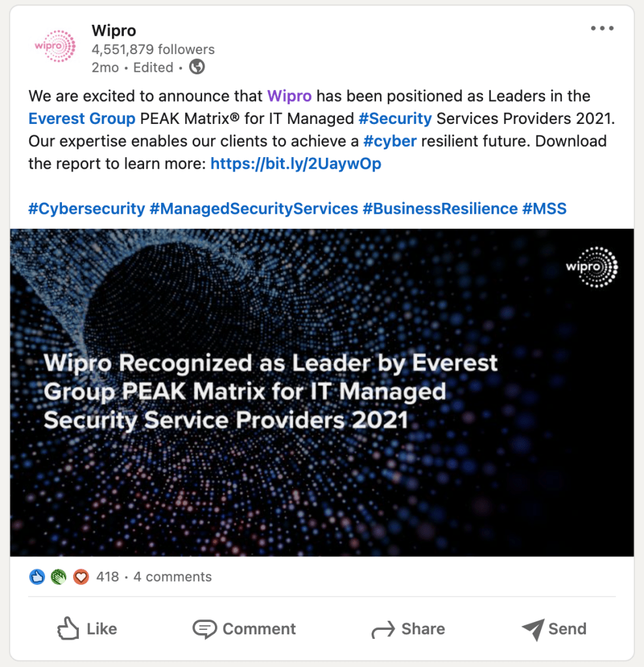Click the globe public visibility icon
644x667 pixels.
(197, 67)
